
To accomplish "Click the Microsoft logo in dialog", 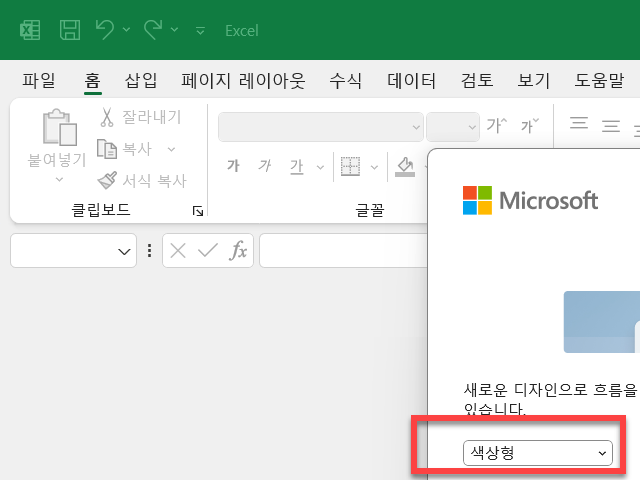I will (x=530, y=200).
